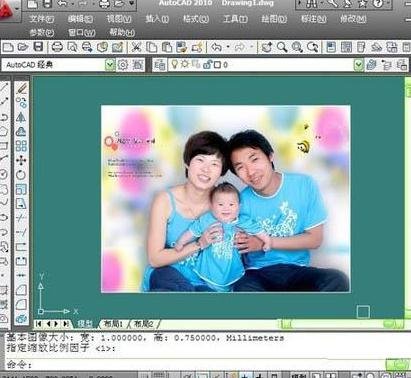Toggle layer freeze sun icon
Viewport: 411px width, 378px height.
[x=184, y=64]
